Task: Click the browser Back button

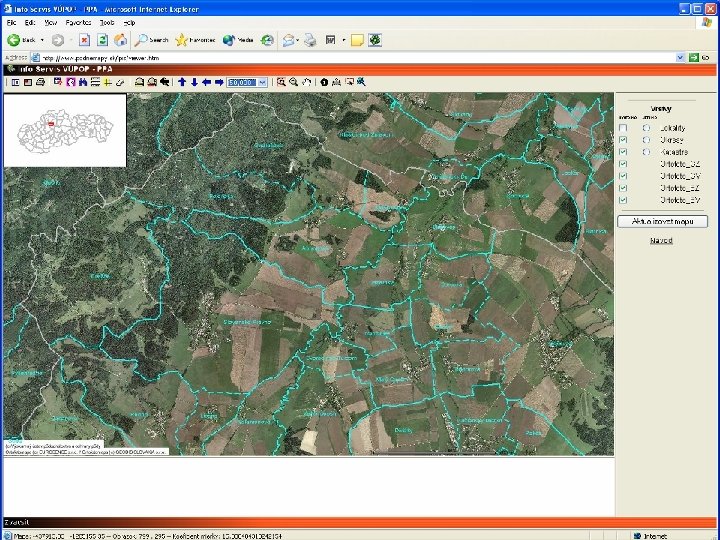Action: [22, 40]
